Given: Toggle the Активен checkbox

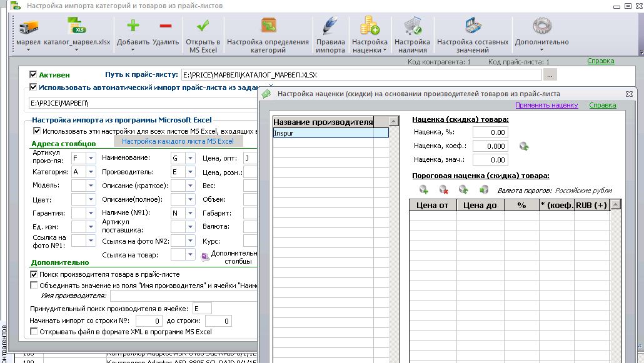Looking at the screenshot, I should tap(33, 75).
